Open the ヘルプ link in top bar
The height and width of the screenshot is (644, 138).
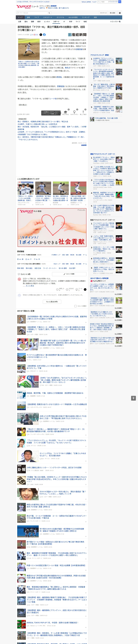[x=94, y=2]
